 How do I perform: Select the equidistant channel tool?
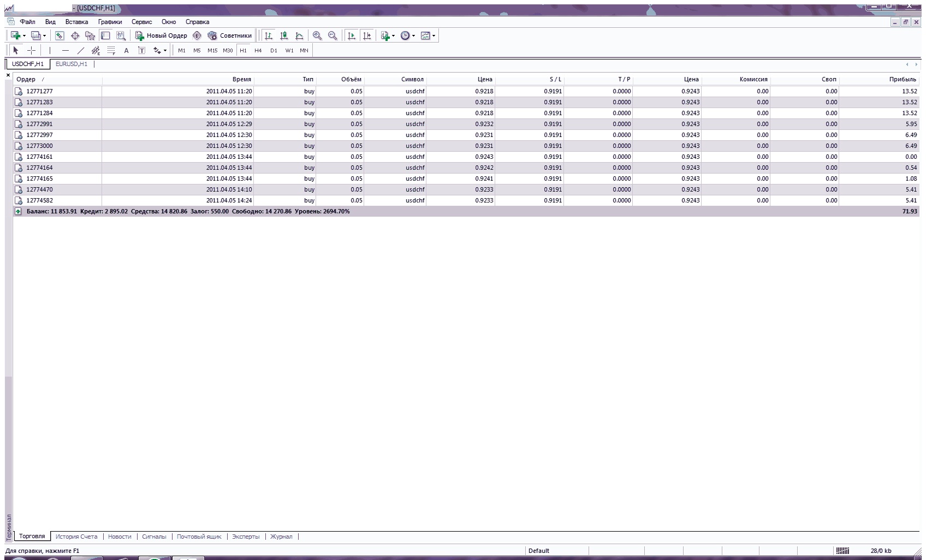click(x=96, y=50)
